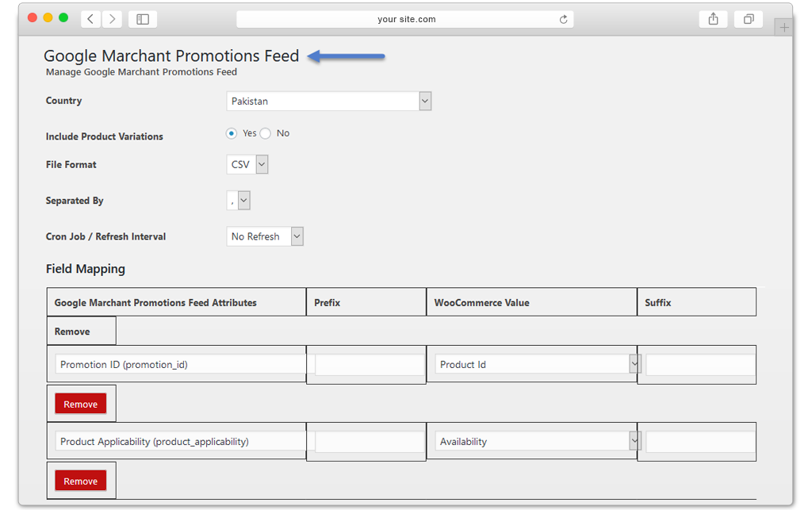Screen dimensions: 812x510
Task: Select No for Include Product Variations
Action: (265, 133)
